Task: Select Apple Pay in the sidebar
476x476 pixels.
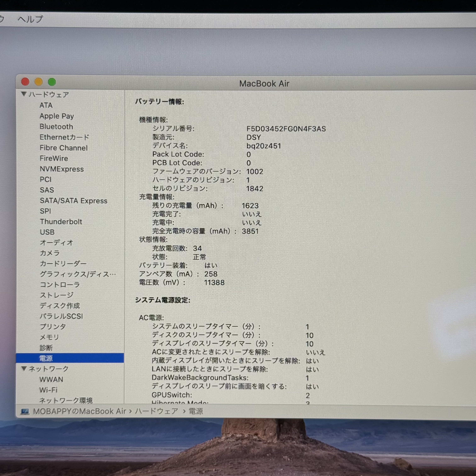Action: [x=57, y=116]
